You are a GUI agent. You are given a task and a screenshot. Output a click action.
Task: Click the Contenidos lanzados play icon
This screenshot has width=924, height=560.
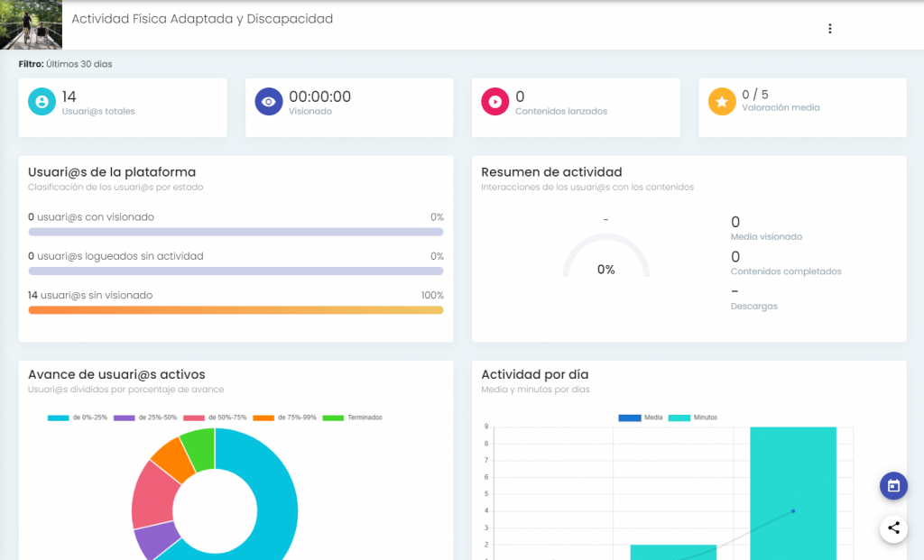click(x=495, y=101)
